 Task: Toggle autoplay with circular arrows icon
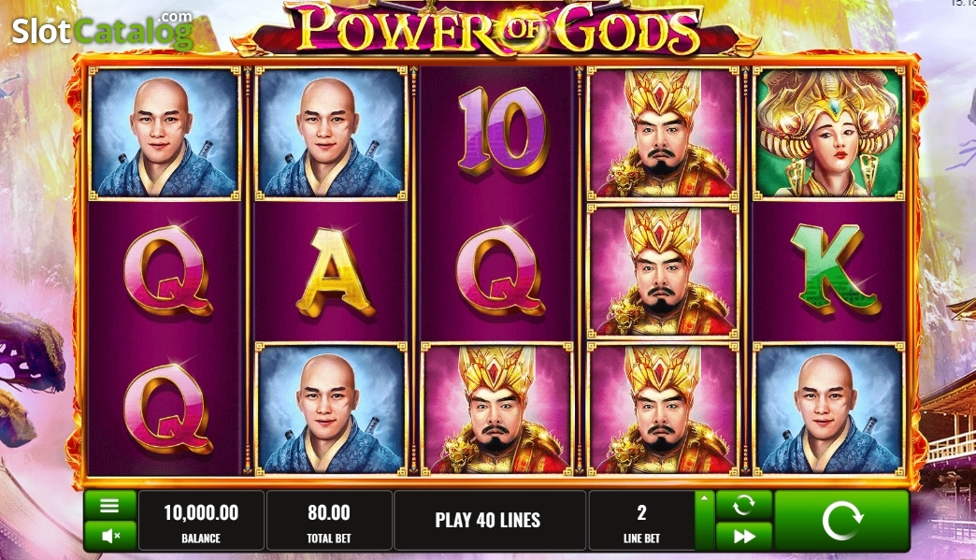pyautogui.click(x=744, y=505)
